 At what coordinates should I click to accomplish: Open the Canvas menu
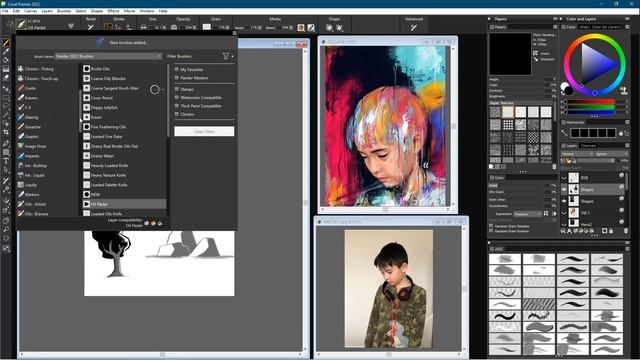coord(31,11)
